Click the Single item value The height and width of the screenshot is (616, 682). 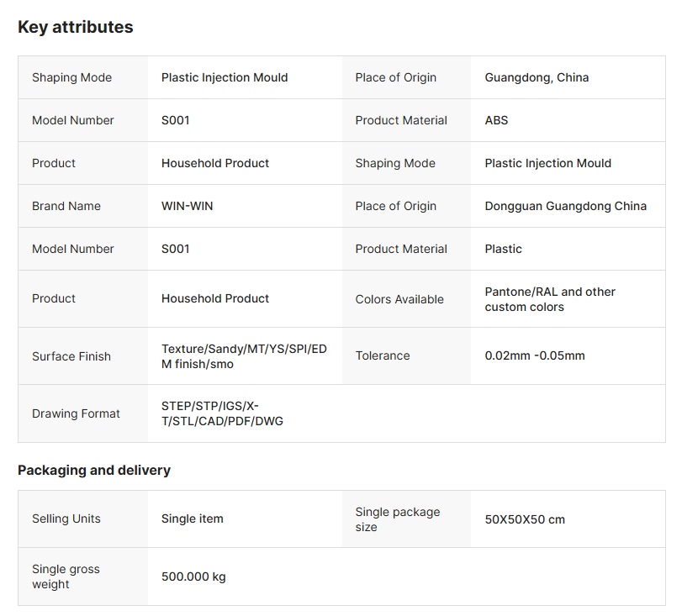coord(193,519)
